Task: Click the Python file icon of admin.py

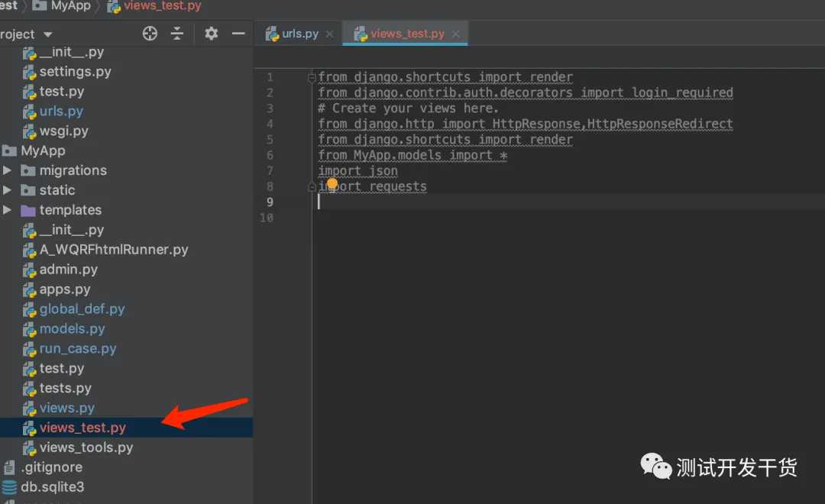Action: point(30,270)
